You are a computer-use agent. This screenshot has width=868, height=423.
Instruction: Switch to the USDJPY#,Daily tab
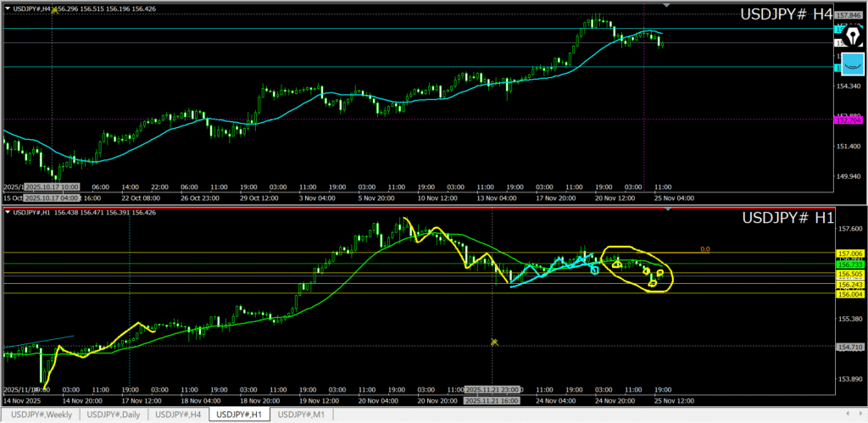(114, 415)
